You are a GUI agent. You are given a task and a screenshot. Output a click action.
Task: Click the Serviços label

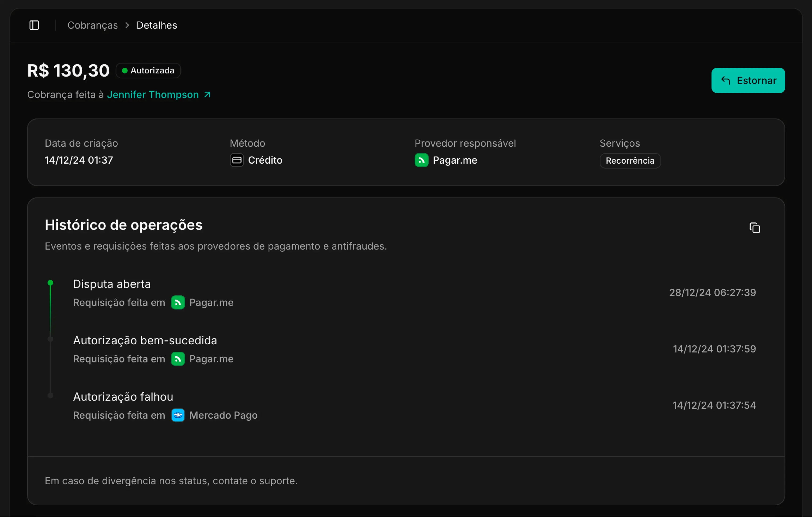(619, 143)
